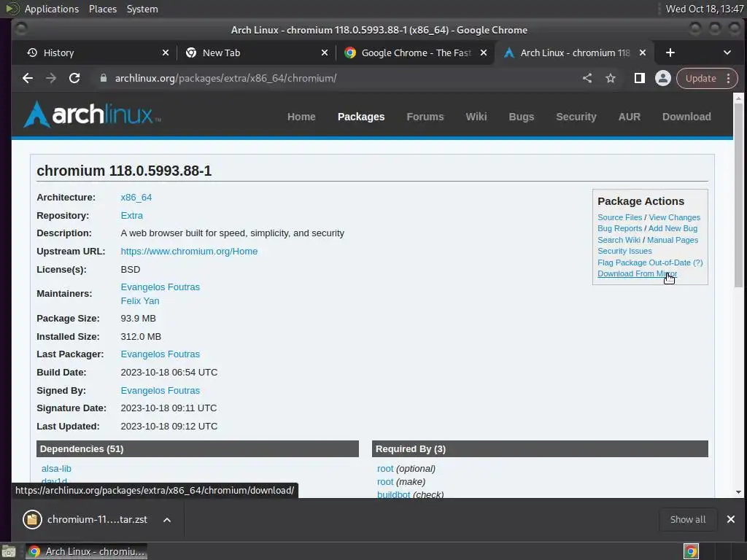Screen dimensions: 747x560
Task: Open Security in the Arch navigation
Action: (576, 117)
